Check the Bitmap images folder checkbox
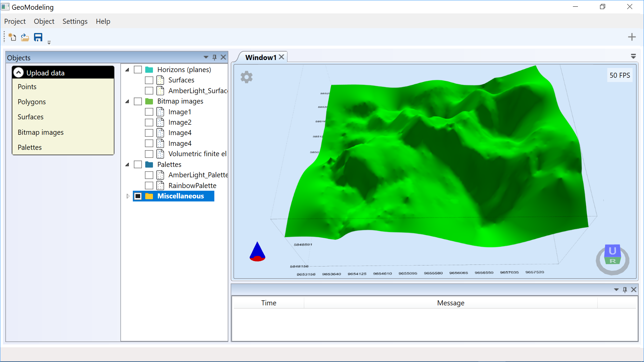This screenshot has width=644, height=362. coord(138,101)
